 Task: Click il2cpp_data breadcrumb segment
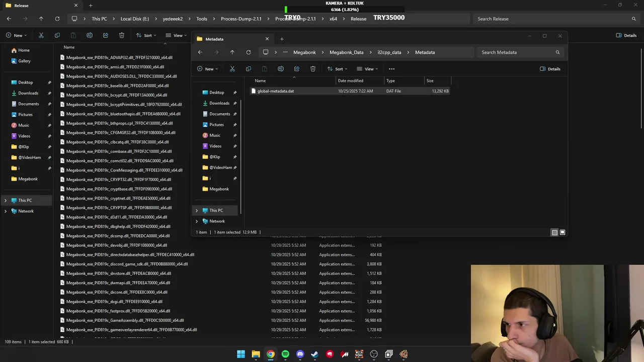(x=389, y=52)
